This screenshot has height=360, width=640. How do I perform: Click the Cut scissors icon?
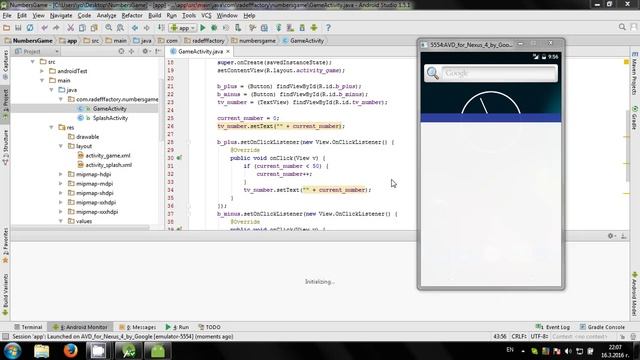point(71,28)
